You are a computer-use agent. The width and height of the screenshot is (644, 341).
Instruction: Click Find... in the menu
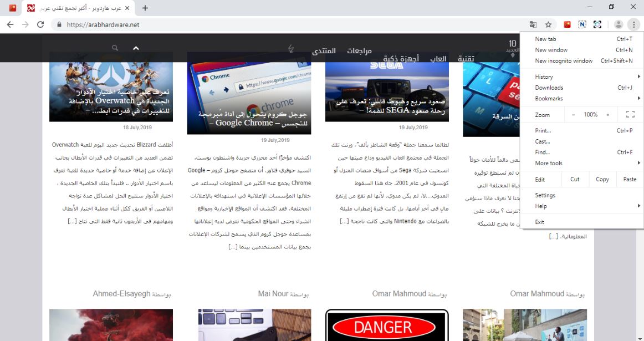[581, 152]
